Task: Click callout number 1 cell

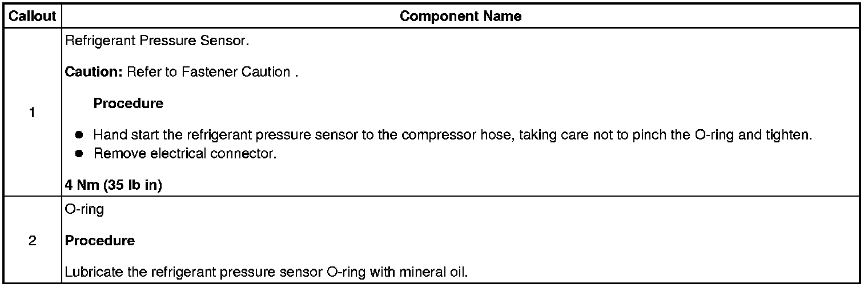Action: 32,113
